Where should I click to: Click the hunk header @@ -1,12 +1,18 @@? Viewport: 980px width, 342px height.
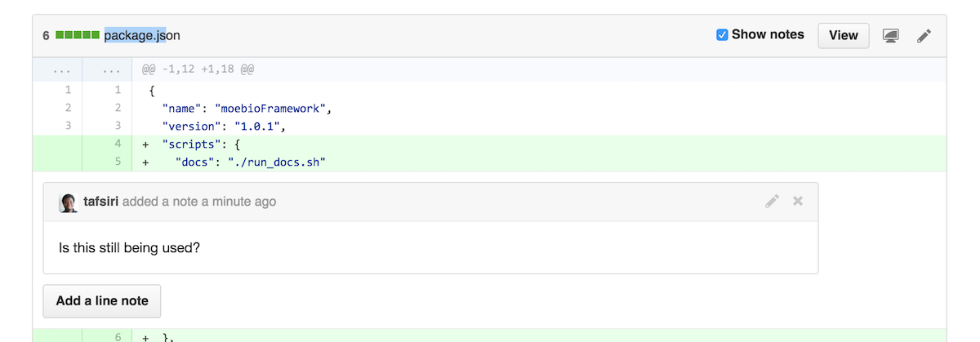coord(198,69)
